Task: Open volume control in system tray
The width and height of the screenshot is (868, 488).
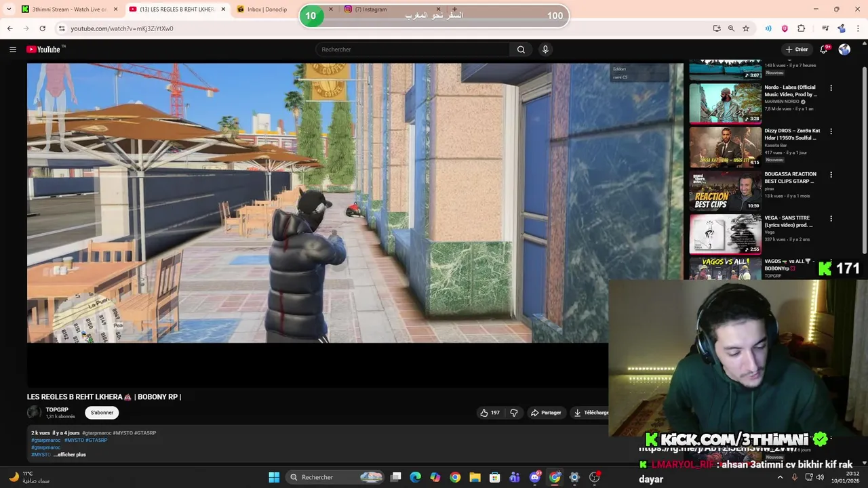Action: pos(820,477)
